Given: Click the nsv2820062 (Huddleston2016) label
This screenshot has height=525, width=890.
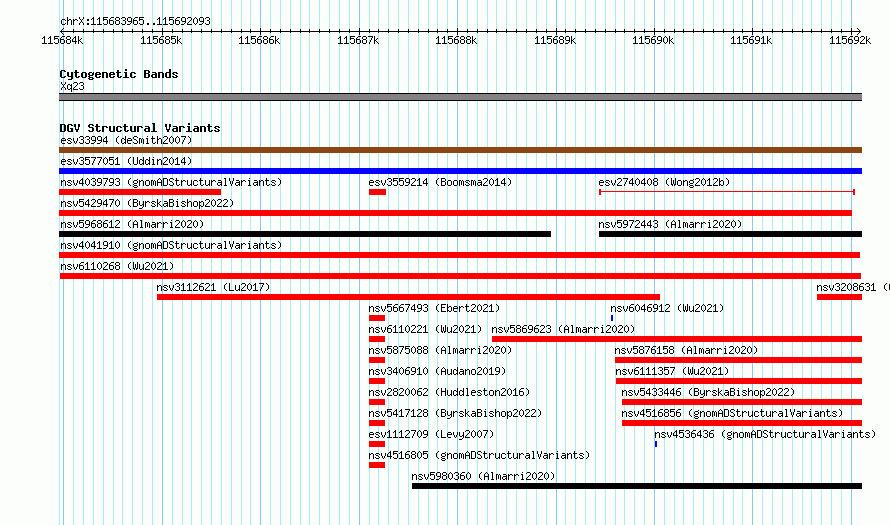Looking at the screenshot, I should (449, 392).
